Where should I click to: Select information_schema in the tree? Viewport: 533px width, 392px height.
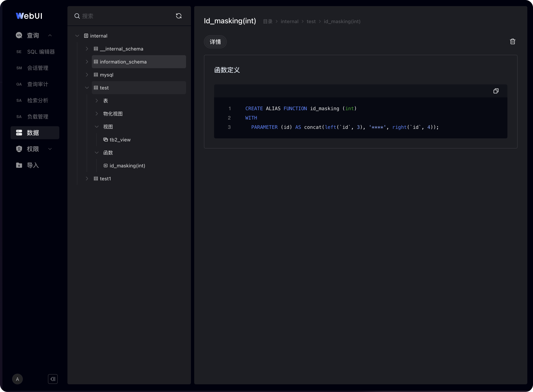[139, 62]
